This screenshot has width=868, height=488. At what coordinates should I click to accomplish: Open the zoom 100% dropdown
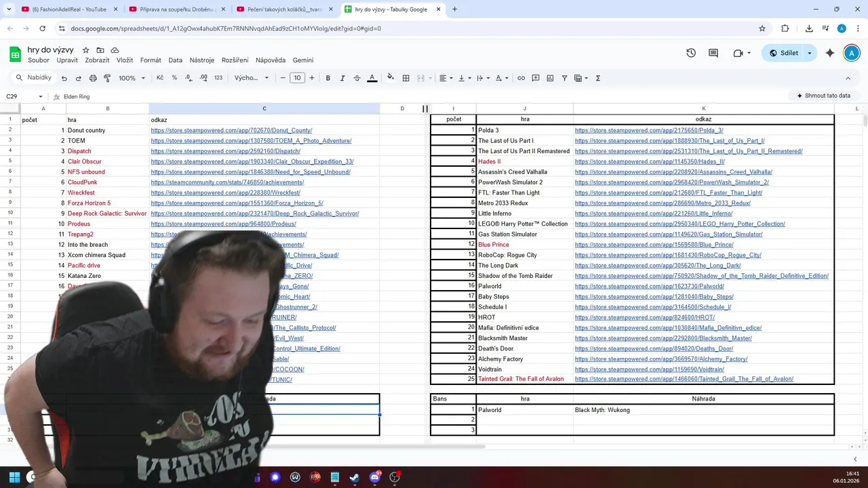click(x=132, y=78)
